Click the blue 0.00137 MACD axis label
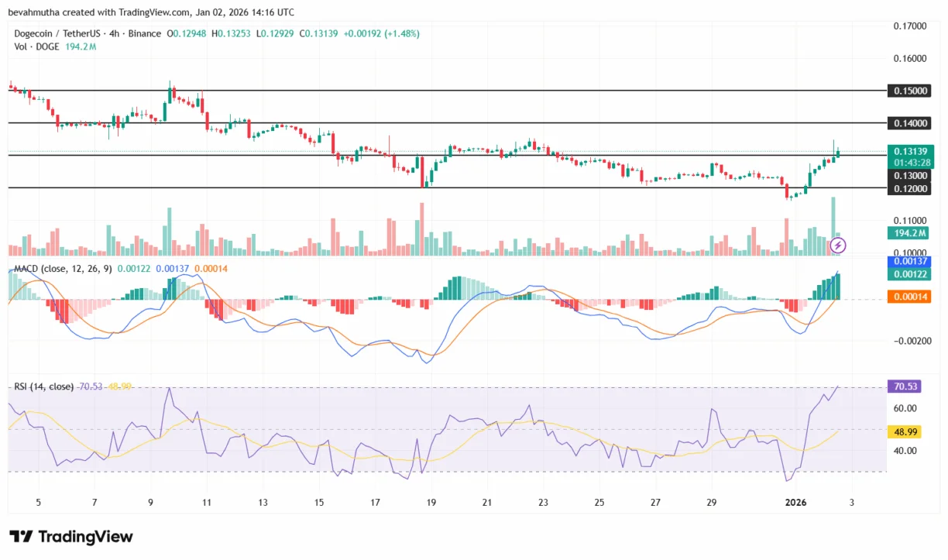This screenshot has width=948, height=560. (x=908, y=262)
